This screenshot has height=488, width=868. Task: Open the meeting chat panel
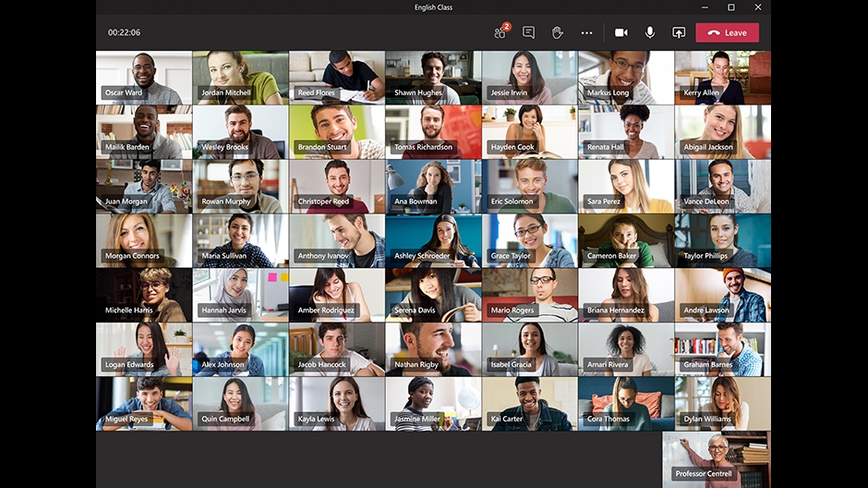(x=528, y=32)
